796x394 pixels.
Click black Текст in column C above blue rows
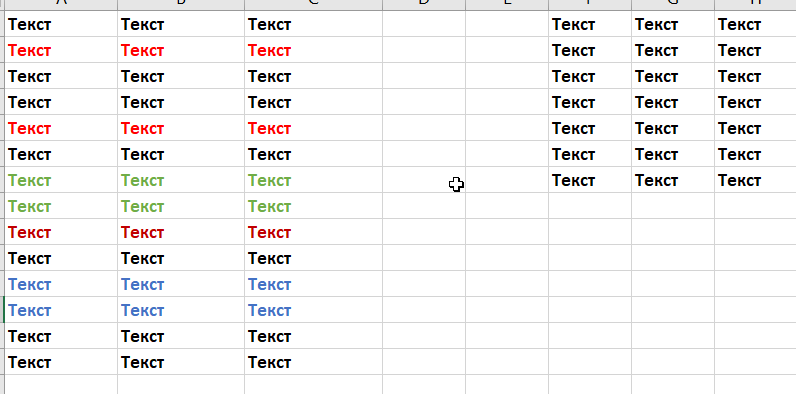(313, 258)
